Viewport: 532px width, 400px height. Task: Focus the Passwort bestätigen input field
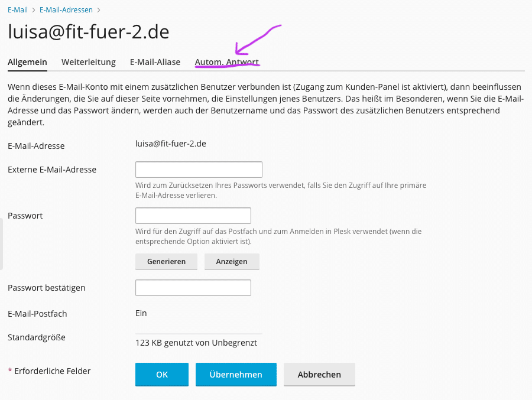tap(193, 288)
